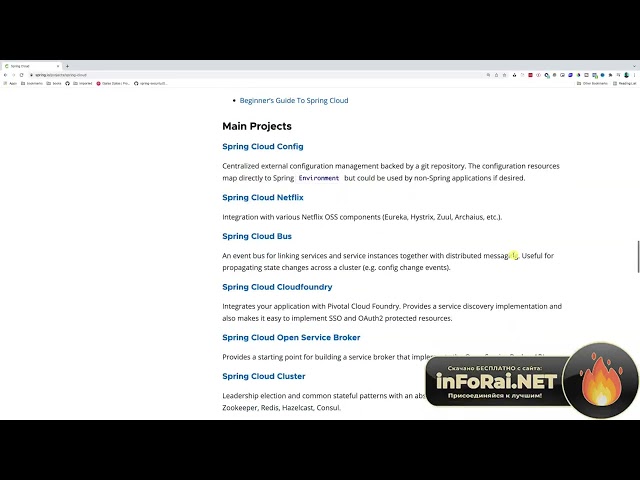640x480 pixels.
Task: Reload the Spring Cloud page
Action: [22, 75]
